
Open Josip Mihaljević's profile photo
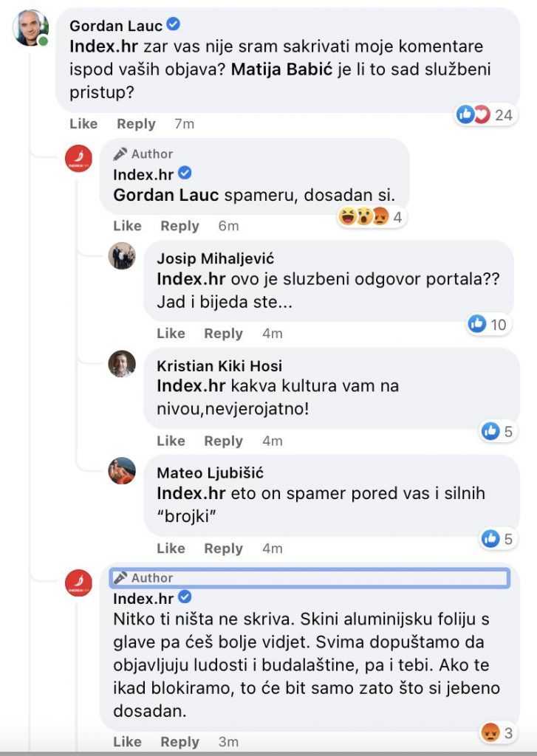point(122,255)
